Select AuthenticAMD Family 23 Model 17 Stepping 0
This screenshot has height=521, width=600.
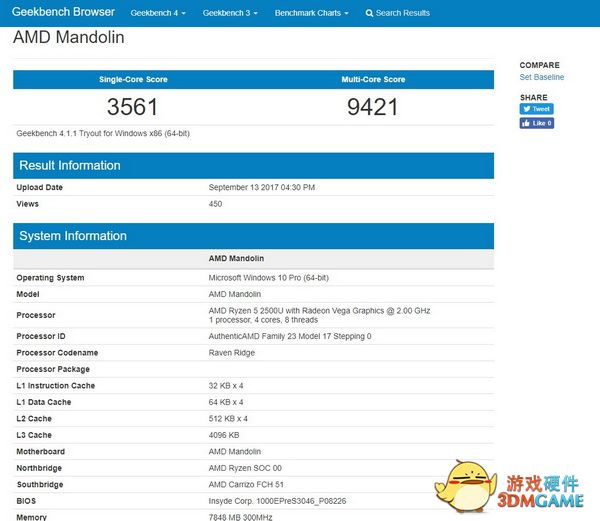(290, 336)
